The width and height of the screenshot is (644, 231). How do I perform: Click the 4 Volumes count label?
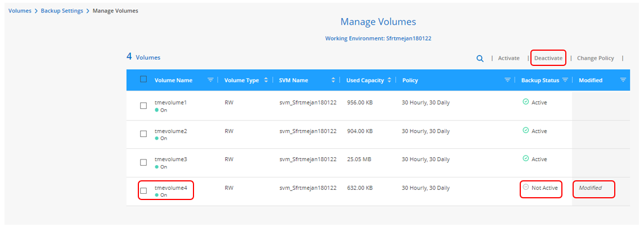pos(143,57)
